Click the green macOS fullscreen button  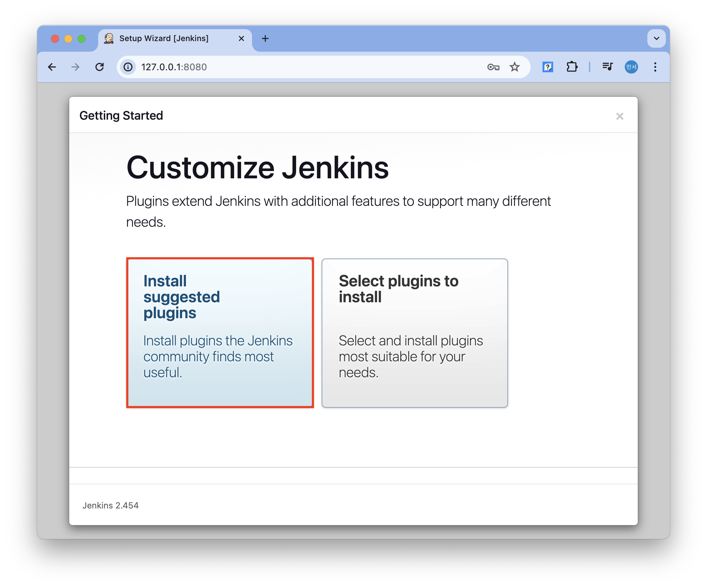82,39
